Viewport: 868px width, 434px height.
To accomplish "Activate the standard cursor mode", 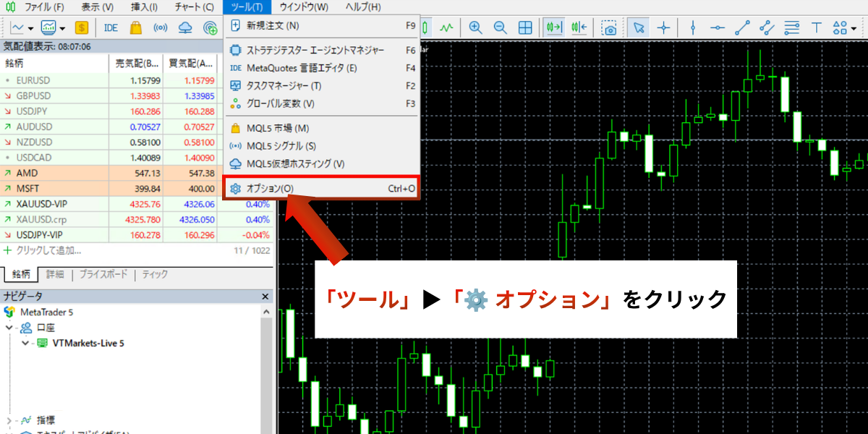I will tap(639, 28).
